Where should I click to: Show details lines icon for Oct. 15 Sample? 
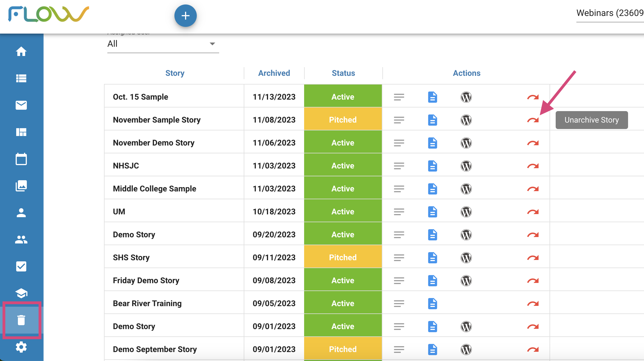pos(399,97)
